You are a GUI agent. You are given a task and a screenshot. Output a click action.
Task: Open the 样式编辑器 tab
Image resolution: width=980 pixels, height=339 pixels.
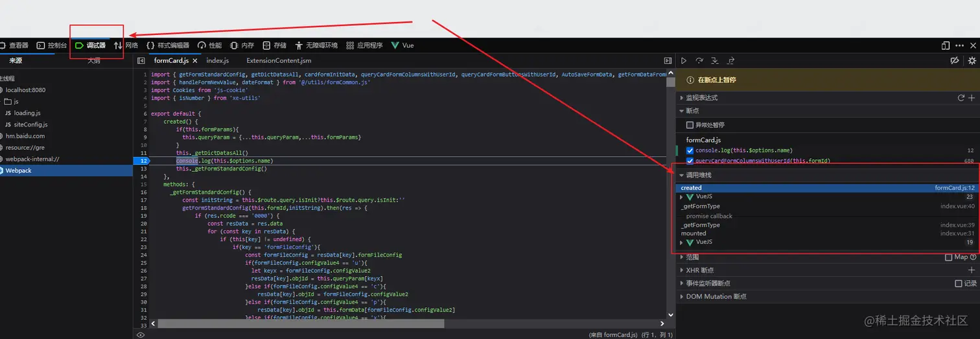[x=168, y=45]
